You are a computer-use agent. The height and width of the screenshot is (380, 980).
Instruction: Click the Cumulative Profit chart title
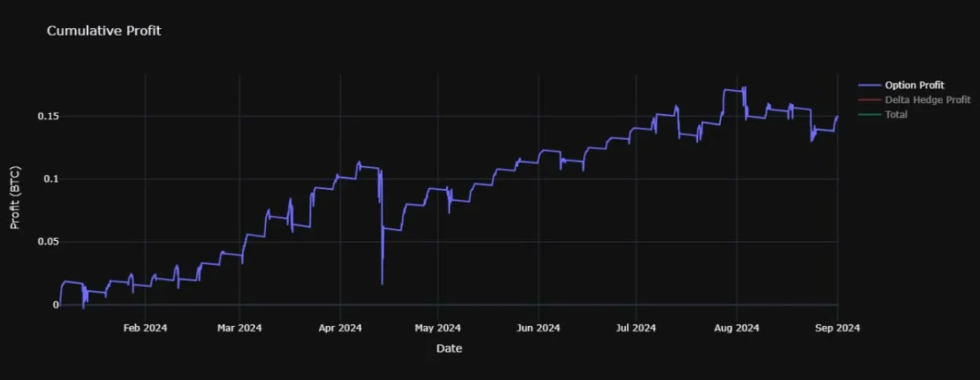click(x=104, y=31)
